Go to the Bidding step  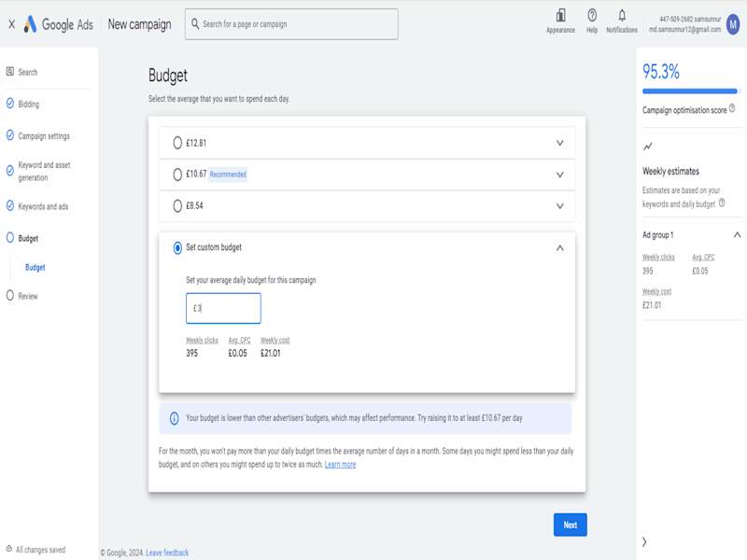coord(28,105)
